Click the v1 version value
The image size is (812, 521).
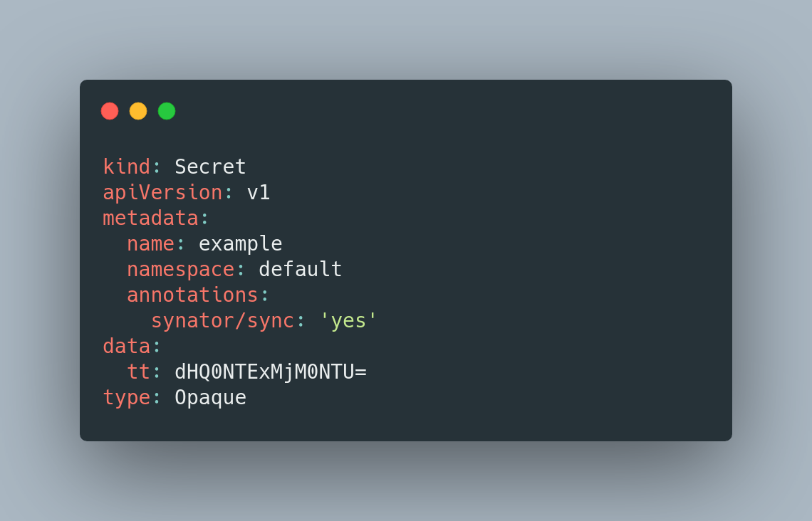coord(259,192)
